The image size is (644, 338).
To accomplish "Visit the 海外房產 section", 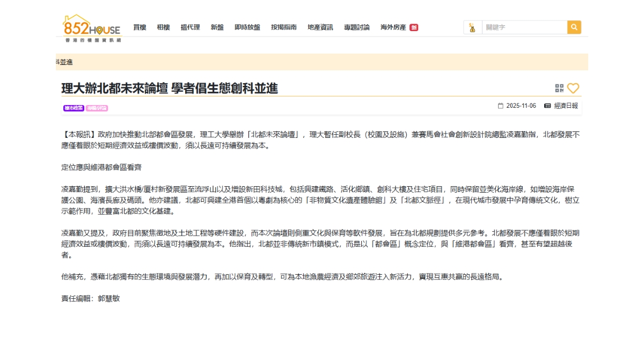I will [x=393, y=27].
